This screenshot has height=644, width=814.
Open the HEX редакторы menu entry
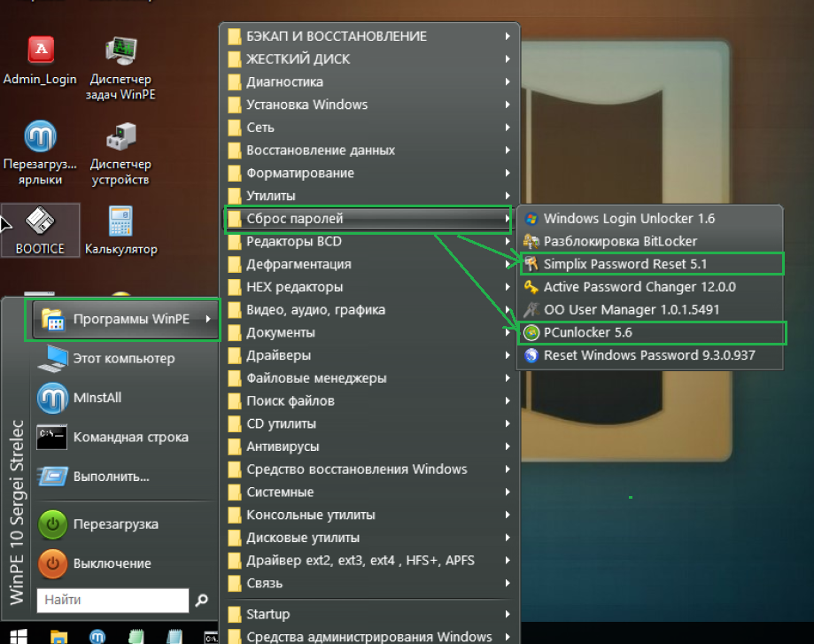point(369,288)
